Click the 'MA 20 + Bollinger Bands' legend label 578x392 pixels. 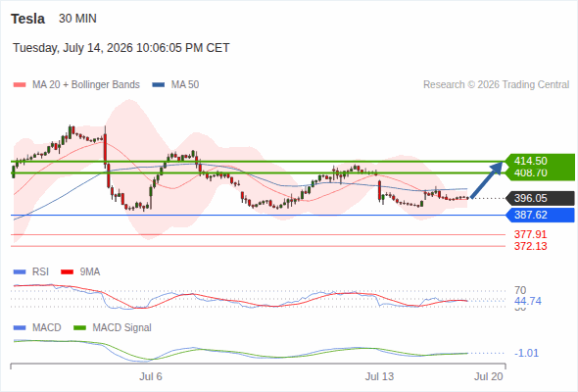coord(86,85)
